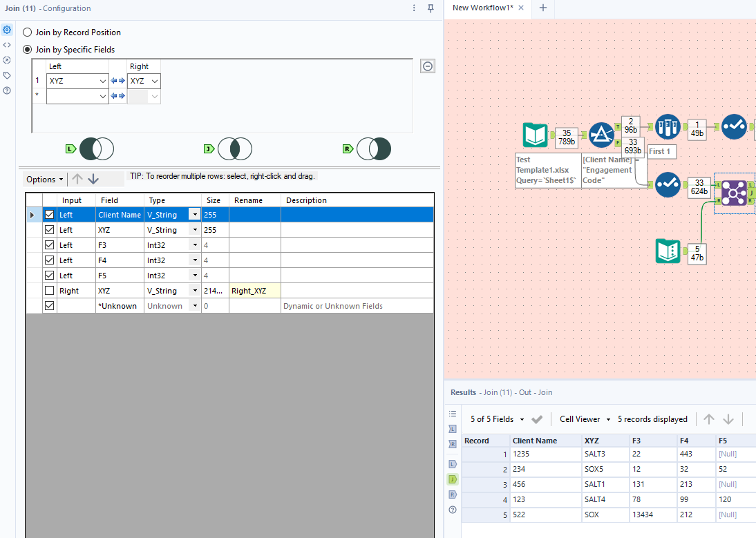Move selected field down with arrow
Viewport: 756px width, 538px height.
coord(93,179)
